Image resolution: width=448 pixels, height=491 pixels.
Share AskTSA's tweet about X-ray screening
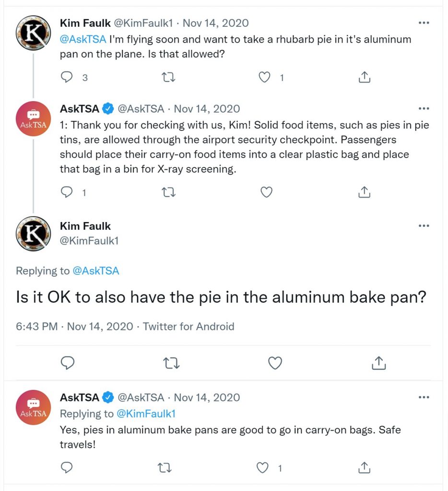click(364, 192)
